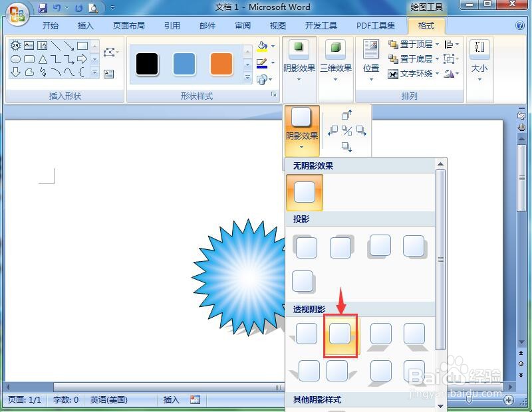Viewport: 532px width, 412px height.
Task: Switch to the 引用 tab
Action: pos(172,26)
